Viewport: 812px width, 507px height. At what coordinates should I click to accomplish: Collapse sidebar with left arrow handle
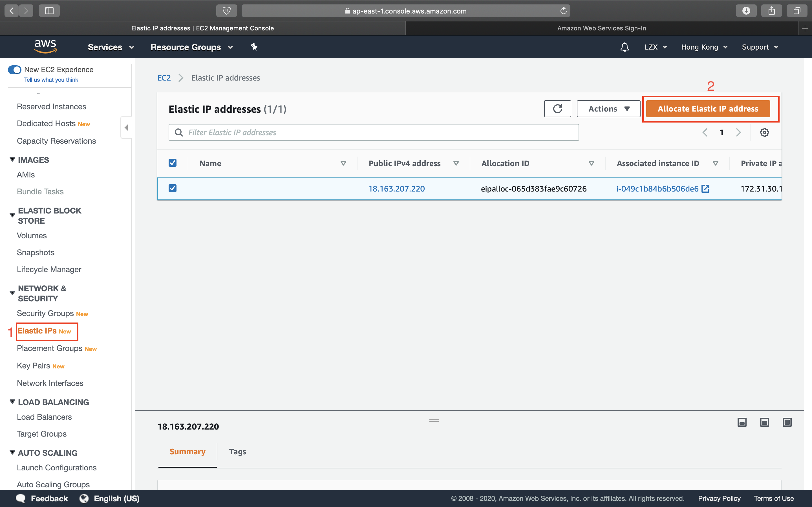pos(127,127)
